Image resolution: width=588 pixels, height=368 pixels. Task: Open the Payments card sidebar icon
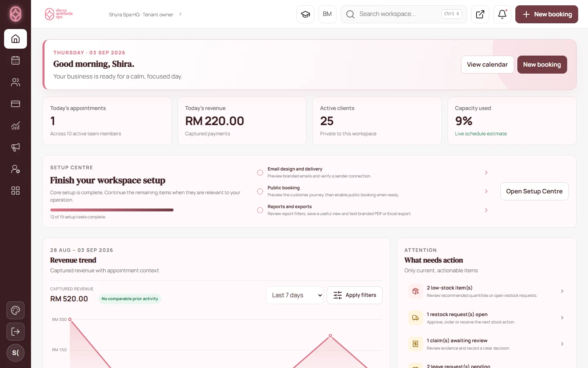[16, 104]
